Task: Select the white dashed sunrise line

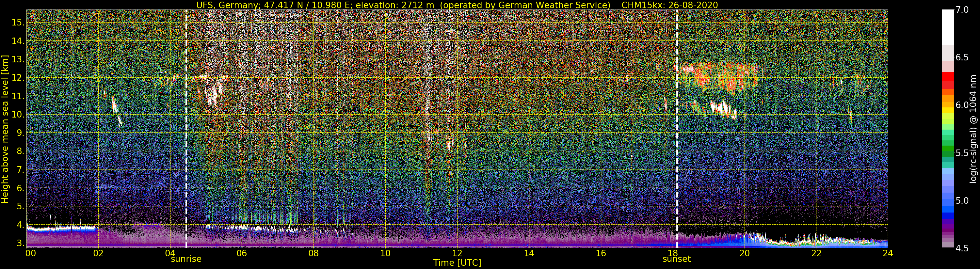Action: click(x=186, y=129)
